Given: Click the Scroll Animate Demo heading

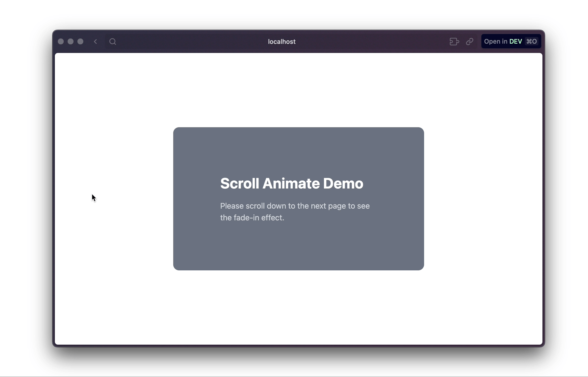Looking at the screenshot, I should (x=292, y=183).
